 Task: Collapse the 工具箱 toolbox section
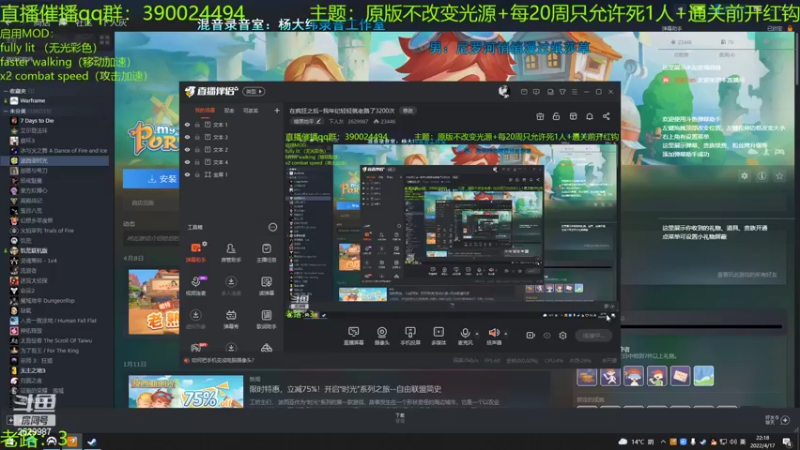(273, 227)
